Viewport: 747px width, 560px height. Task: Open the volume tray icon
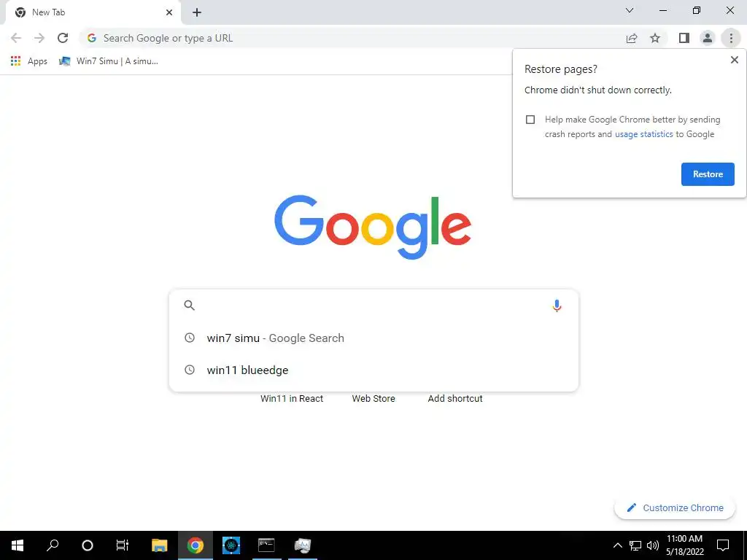653,545
